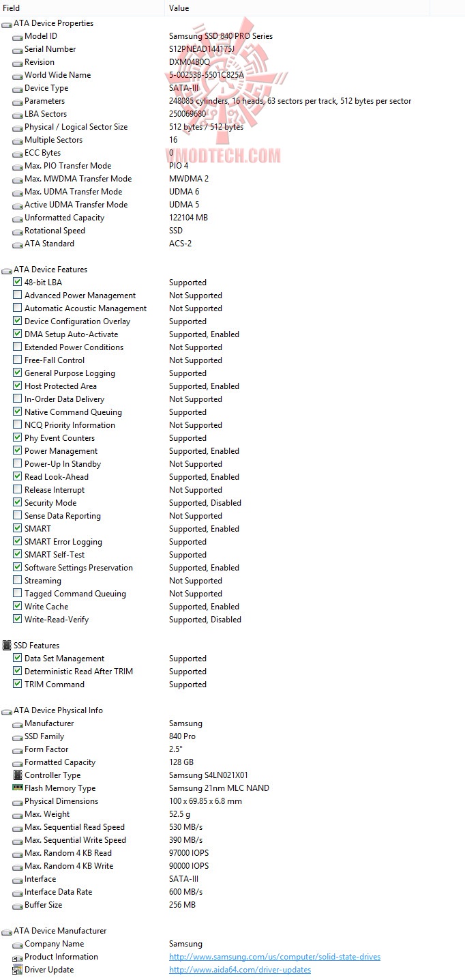Click the drive icon beside Model ID

coord(18,36)
